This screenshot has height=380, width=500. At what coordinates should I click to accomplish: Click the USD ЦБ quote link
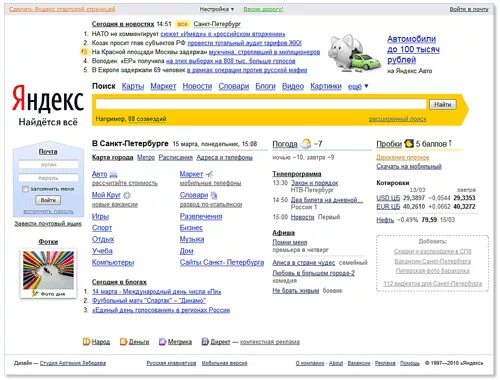point(388,198)
